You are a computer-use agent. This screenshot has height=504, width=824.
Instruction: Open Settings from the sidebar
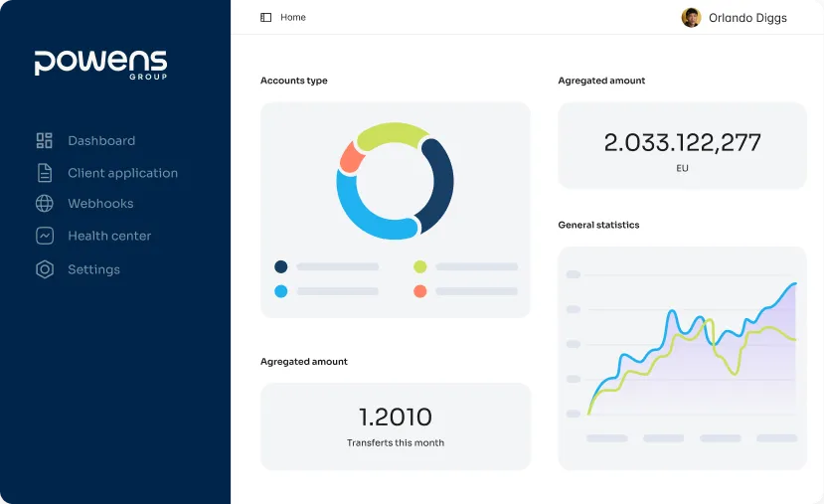pyautogui.click(x=93, y=269)
